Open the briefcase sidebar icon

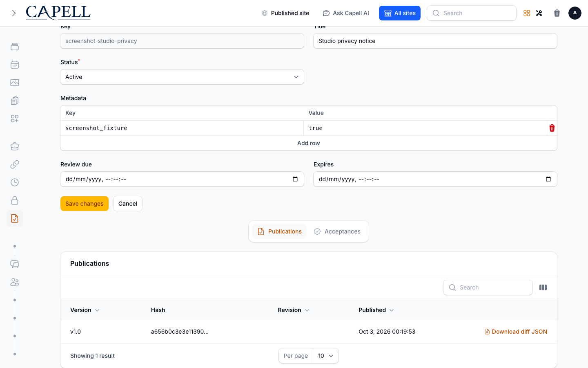coord(15,146)
